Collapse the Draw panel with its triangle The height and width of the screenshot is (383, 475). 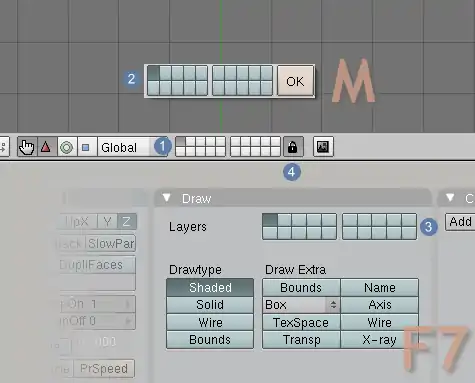click(x=166, y=198)
